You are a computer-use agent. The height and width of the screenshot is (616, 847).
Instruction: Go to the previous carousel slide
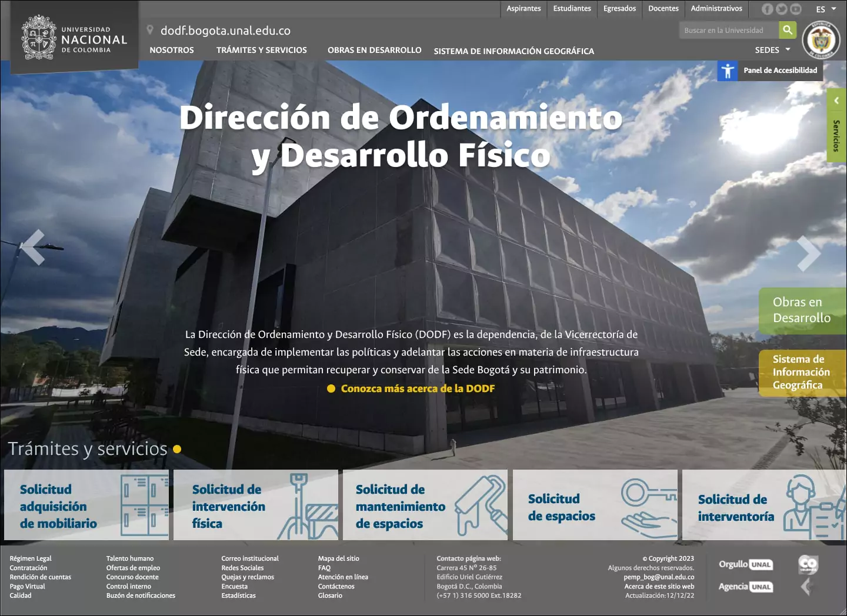[33, 247]
